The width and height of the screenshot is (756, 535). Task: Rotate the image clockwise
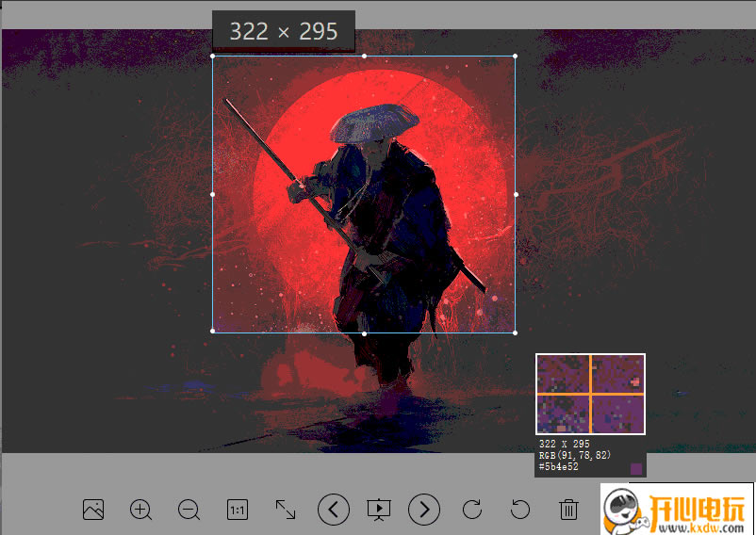click(x=472, y=510)
